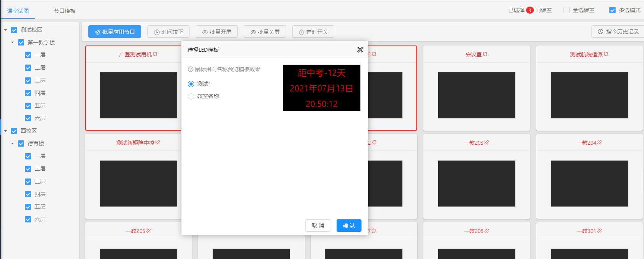Uncheck 西校区 checkbox
The image size is (644, 259).
(x=14, y=131)
